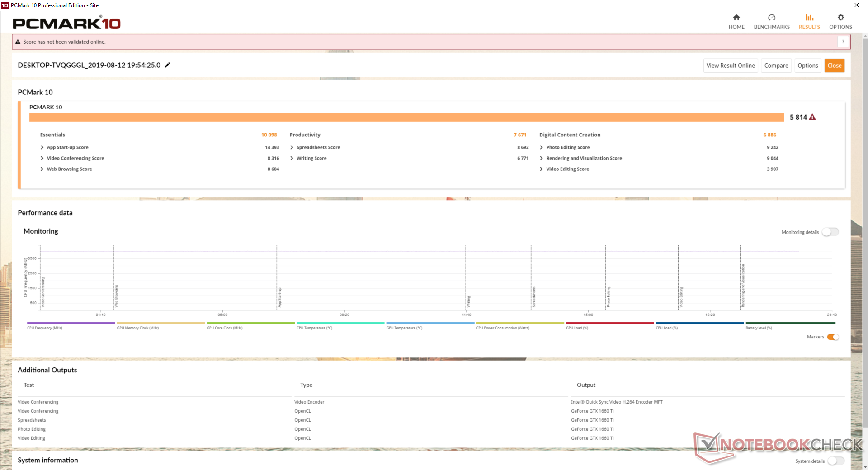Click the View Result Online button

tap(730, 66)
